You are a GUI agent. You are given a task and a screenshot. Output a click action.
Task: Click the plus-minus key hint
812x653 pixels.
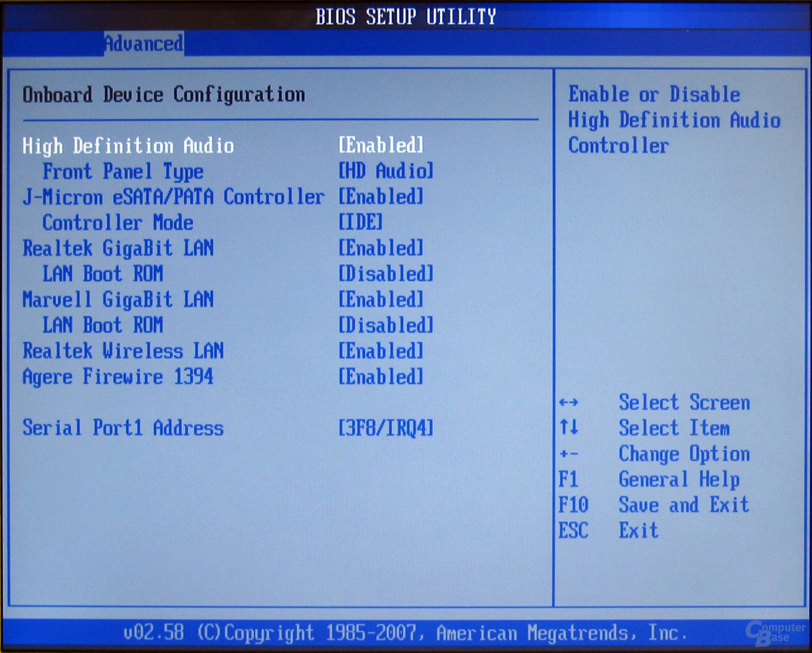(568, 454)
